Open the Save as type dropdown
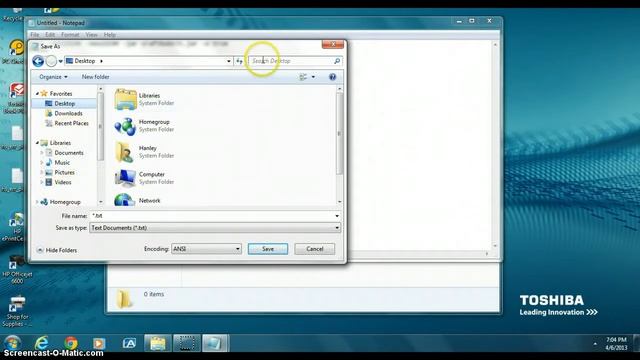 (215, 228)
